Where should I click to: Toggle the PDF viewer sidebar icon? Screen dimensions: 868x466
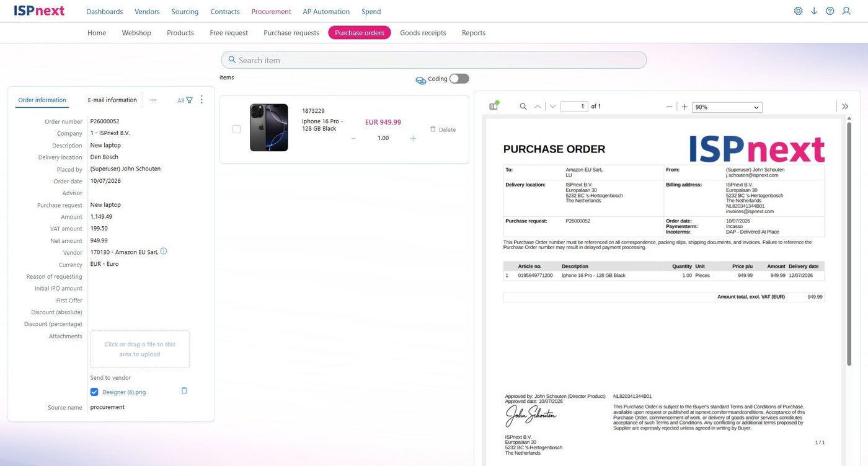click(x=494, y=106)
